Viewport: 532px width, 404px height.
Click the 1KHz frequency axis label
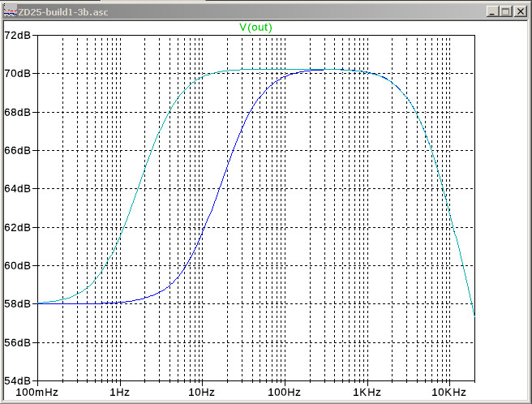367,393
